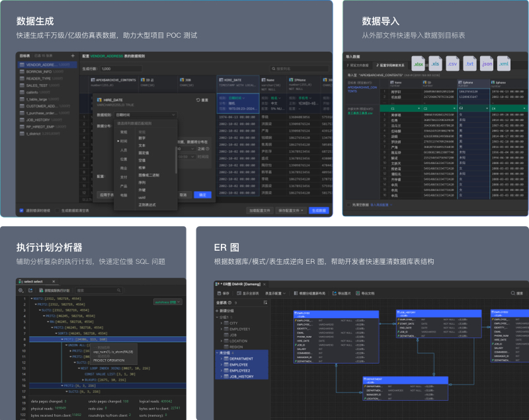Collapse the 未分组 group in ER tree
Viewport: 529px width, 420px height.
coord(217,353)
